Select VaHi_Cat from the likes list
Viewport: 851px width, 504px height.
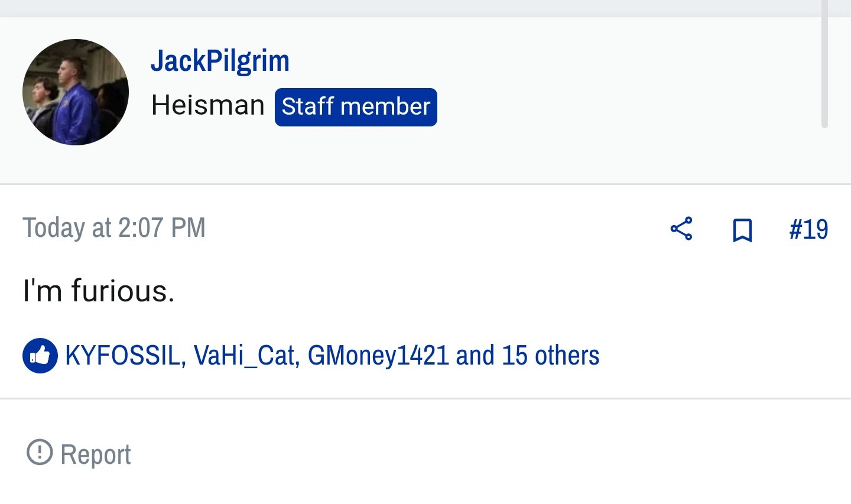tap(243, 356)
